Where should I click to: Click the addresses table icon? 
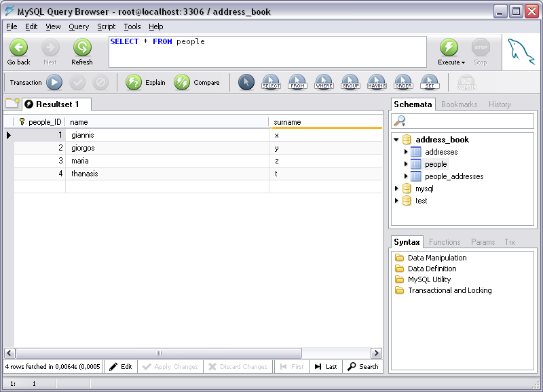[416, 152]
